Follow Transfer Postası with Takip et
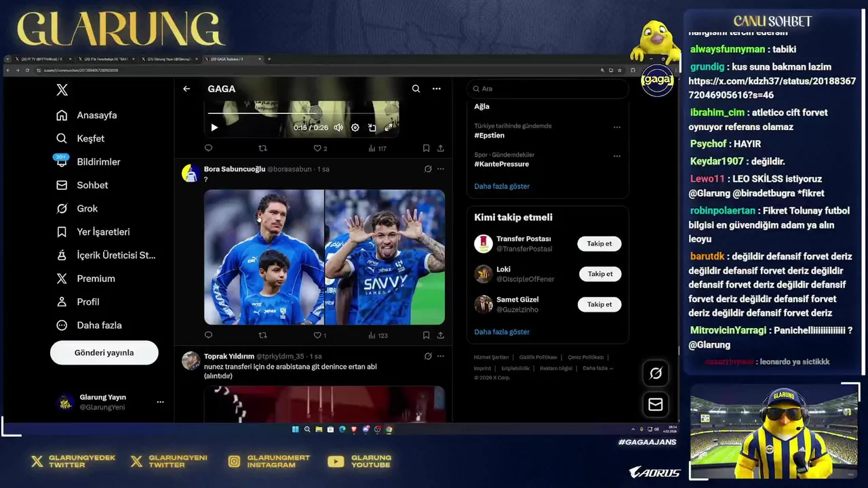The width and height of the screenshot is (868, 488). [x=599, y=244]
